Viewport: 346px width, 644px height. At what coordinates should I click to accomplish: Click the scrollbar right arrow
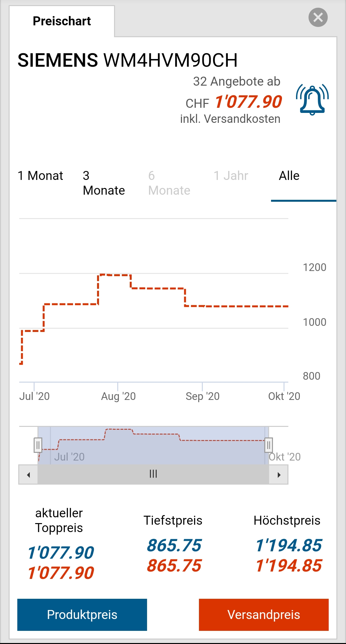[x=279, y=475]
